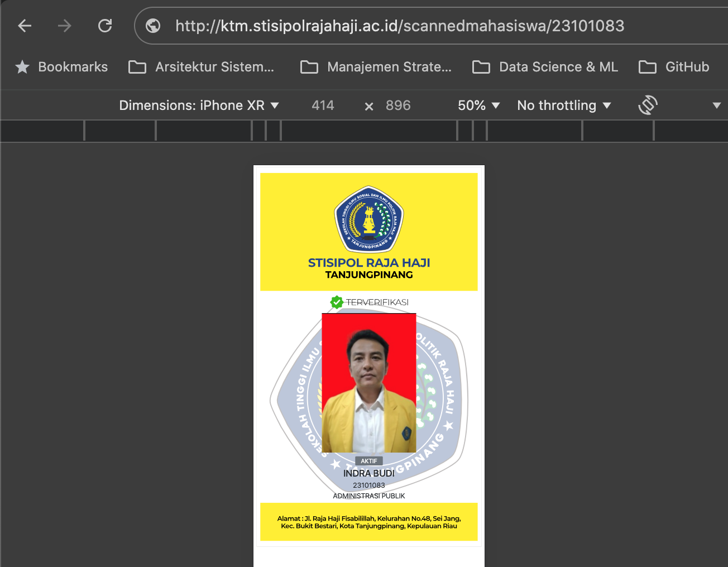Click the name INDRA BUDI

(x=369, y=473)
